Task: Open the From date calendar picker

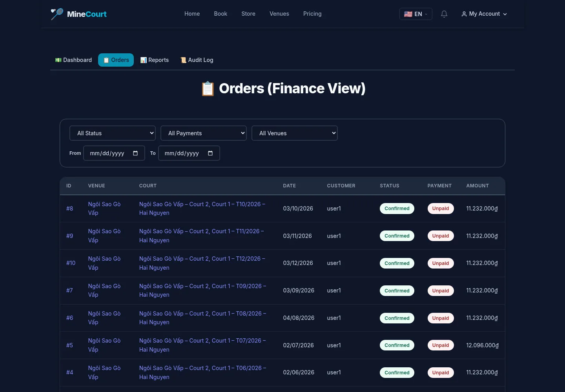Action: (135, 153)
